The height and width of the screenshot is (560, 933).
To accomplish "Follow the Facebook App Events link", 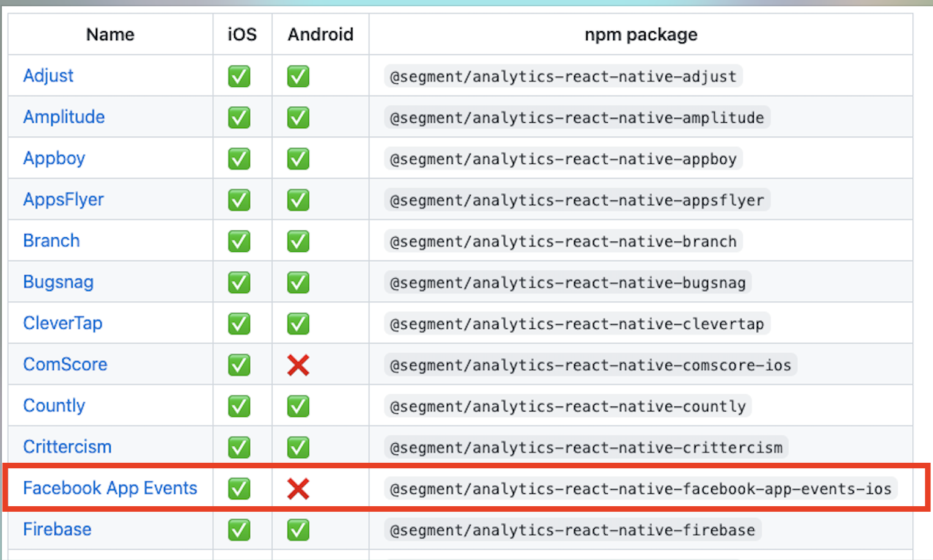I will 110,488.
